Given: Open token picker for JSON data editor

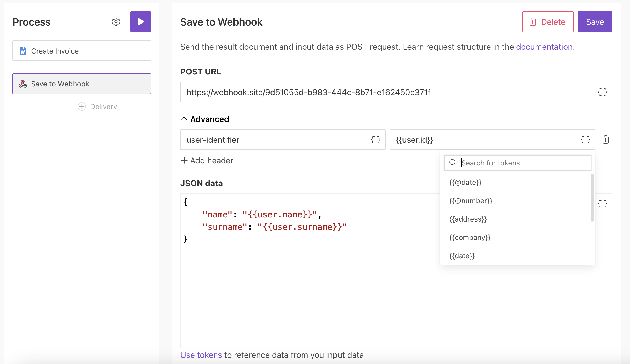Looking at the screenshot, I should click(603, 204).
